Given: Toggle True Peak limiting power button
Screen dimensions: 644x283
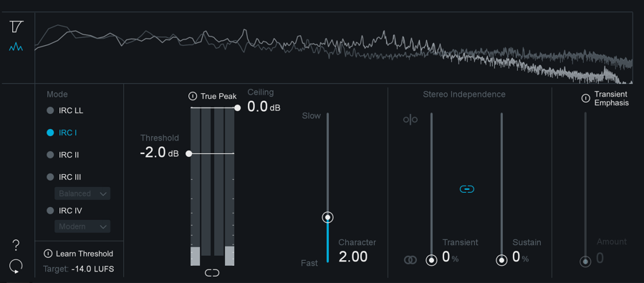Looking at the screenshot, I should pyautogui.click(x=192, y=97).
